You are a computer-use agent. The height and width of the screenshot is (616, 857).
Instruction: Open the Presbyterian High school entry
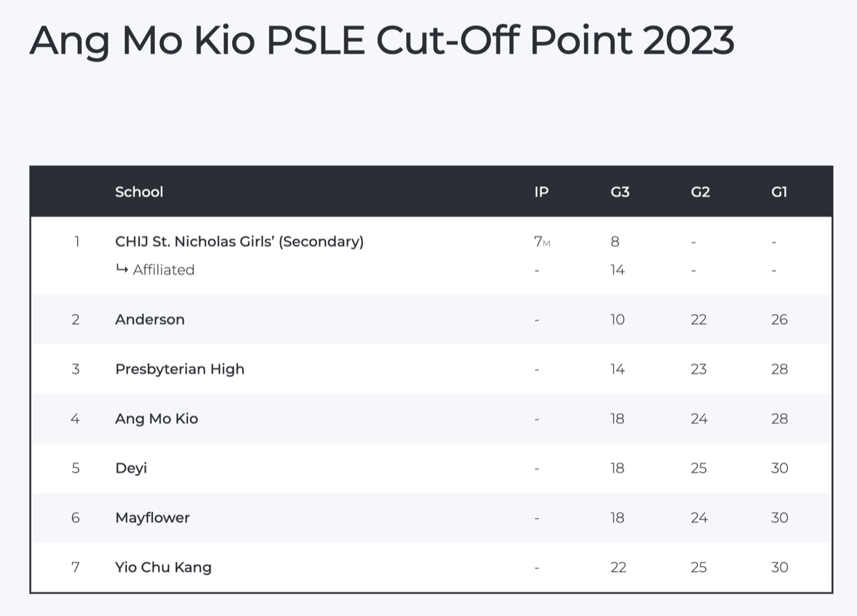180,369
